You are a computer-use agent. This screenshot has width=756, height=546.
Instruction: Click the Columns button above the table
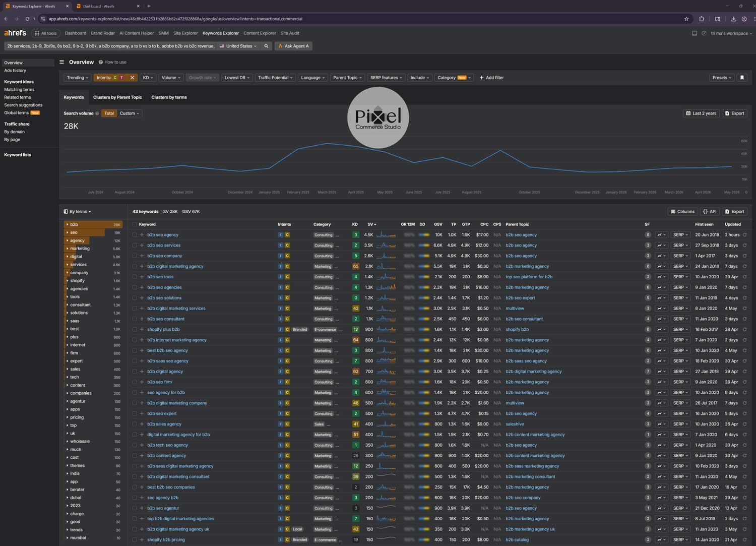pos(682,212)
